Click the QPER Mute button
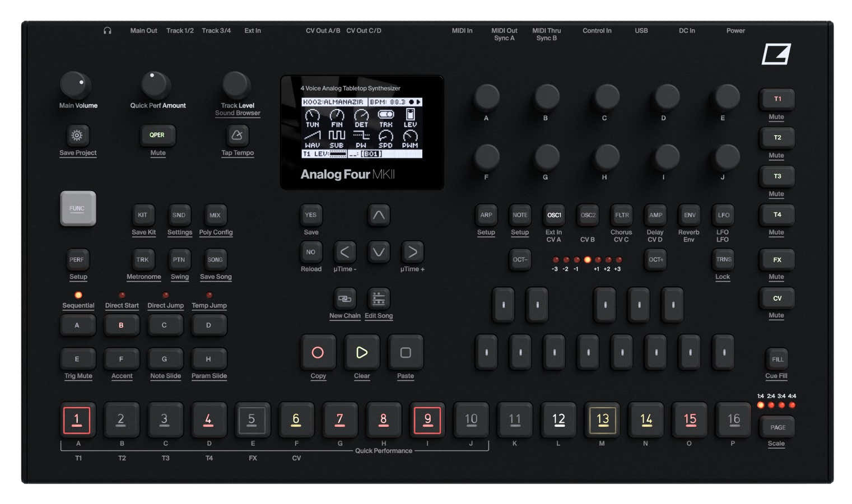The width and height of the screenshot is (852, 504). (x=157, y=135)
